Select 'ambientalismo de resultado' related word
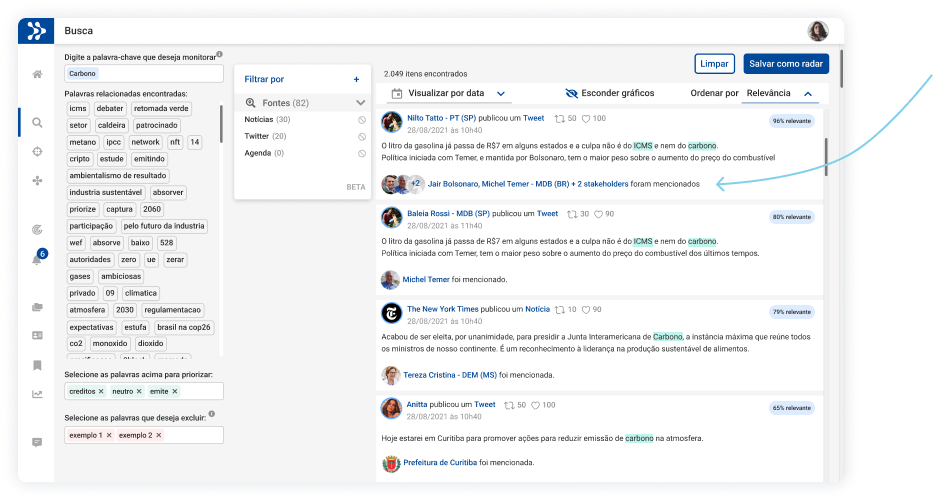The width and height of the screenshot is (948, 501). point(117,176)
